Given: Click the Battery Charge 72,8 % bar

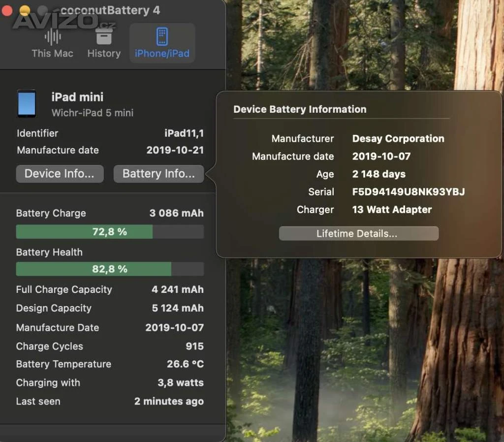Looking at the screenshot, I should pos(110,232).
